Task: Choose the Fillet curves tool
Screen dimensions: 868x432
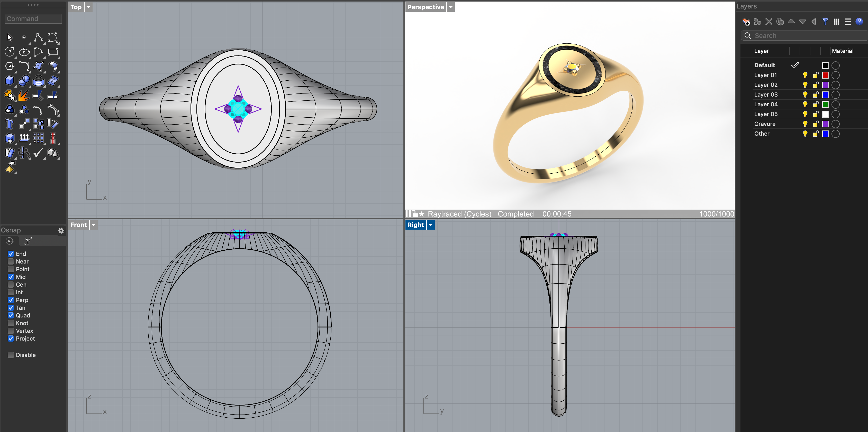Action: 24,66
